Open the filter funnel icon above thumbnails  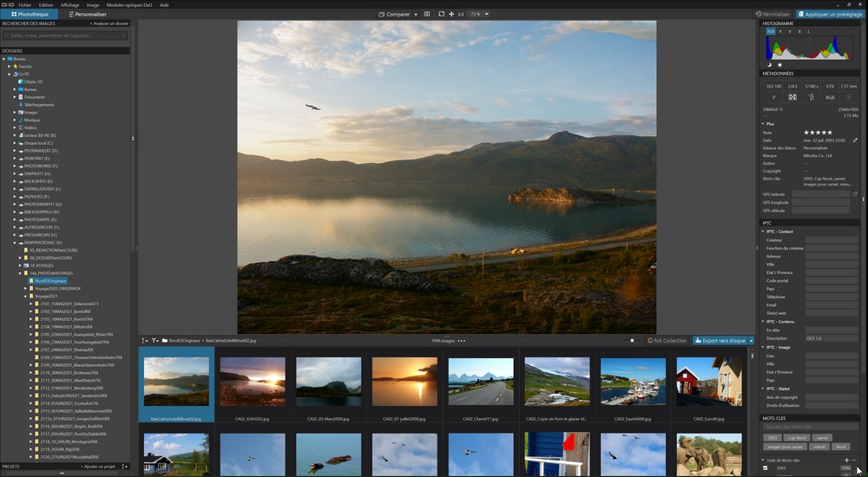[x=155, y=340]
